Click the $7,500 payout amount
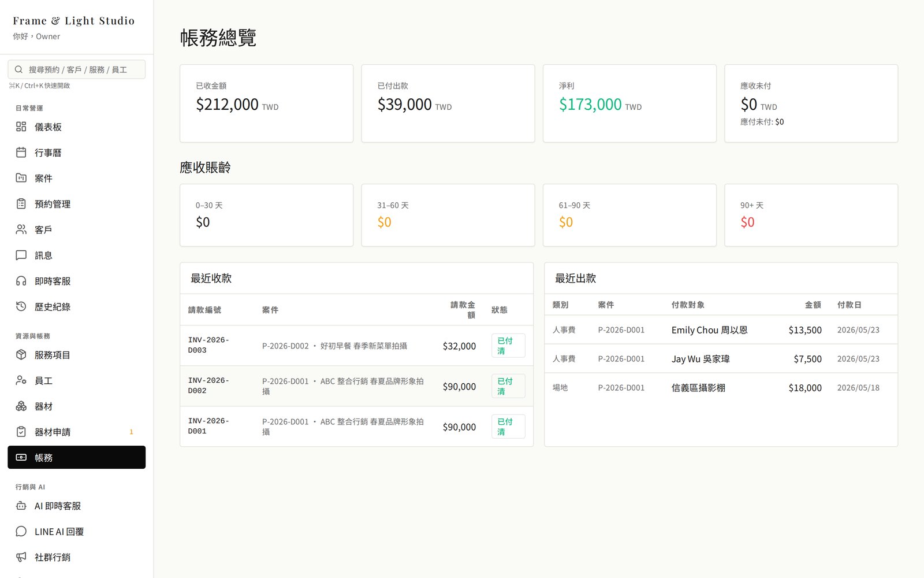 (x=807, y=359)
